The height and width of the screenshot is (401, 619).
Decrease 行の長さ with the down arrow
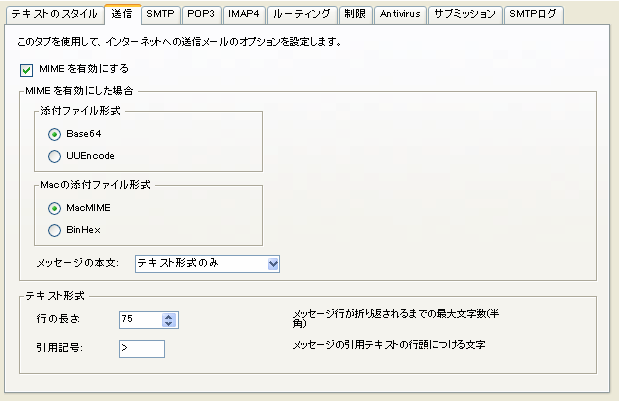169,324
